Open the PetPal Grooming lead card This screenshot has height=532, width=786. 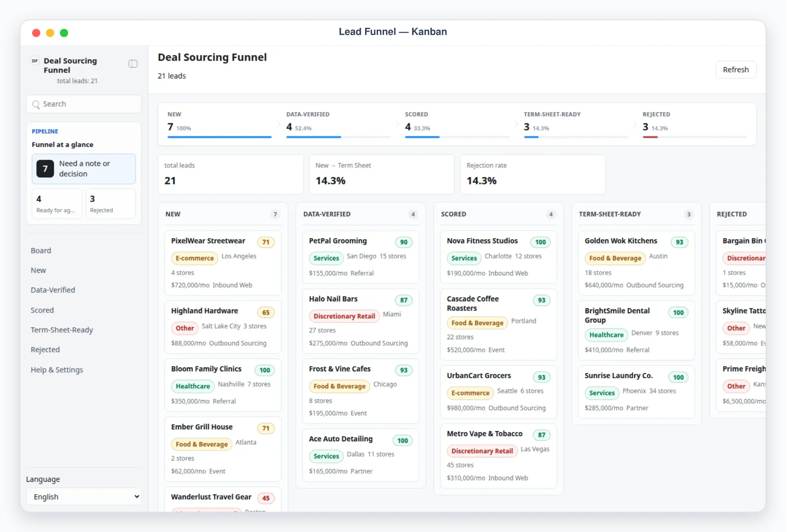click(x=361, y=257)
